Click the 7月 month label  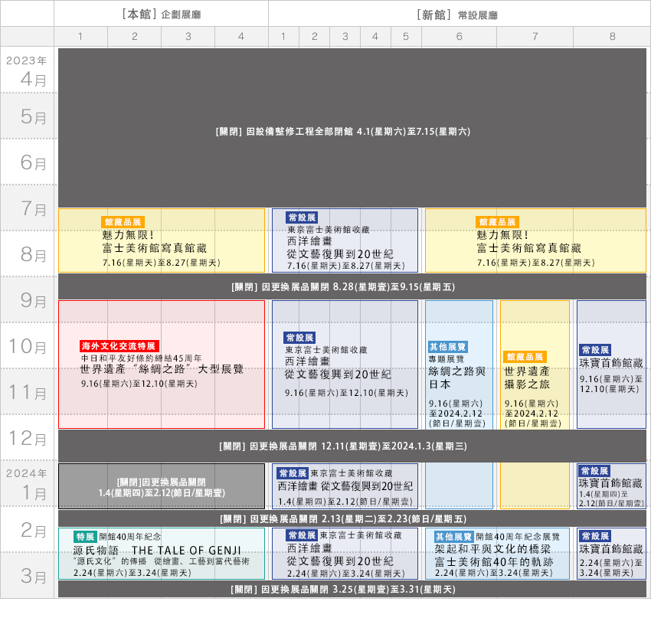[33, 208]
